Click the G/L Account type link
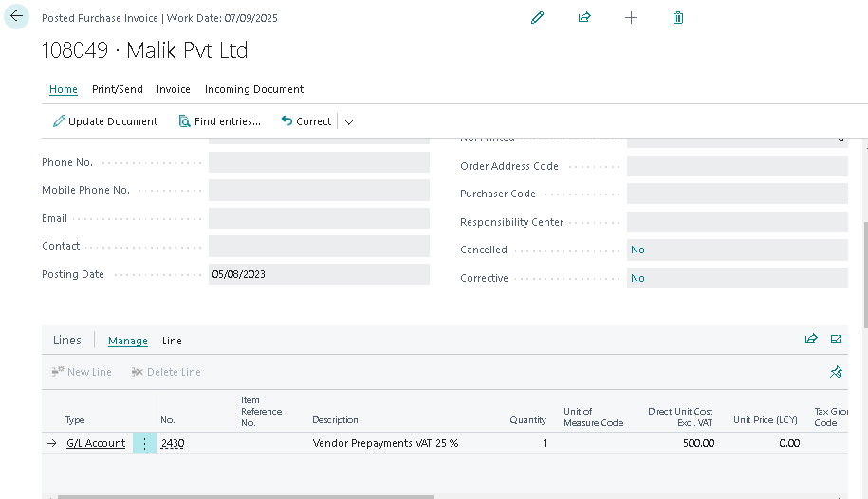868x499 pixels. tap(96, 443)
